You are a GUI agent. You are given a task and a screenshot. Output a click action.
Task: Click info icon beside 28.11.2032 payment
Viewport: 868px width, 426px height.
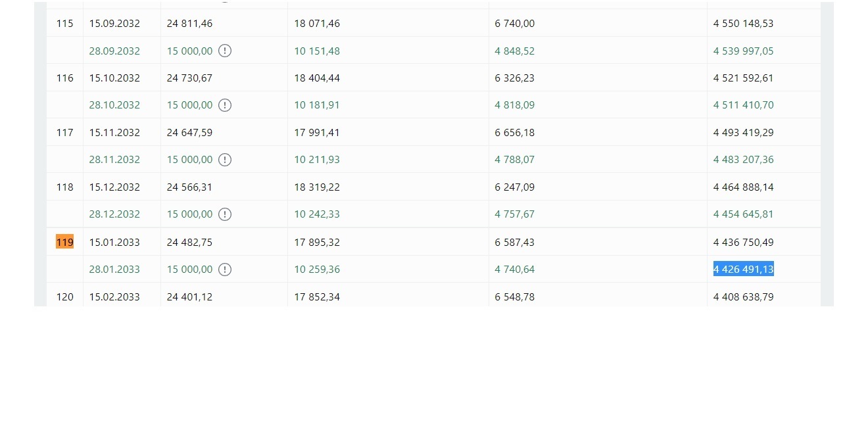tap(225, 160)
